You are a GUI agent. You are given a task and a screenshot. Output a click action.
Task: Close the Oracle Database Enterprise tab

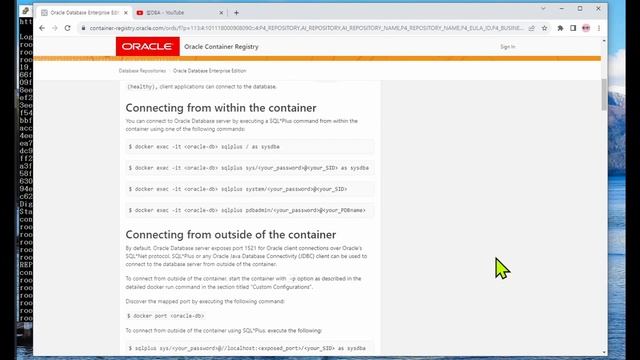click(126, 13)
